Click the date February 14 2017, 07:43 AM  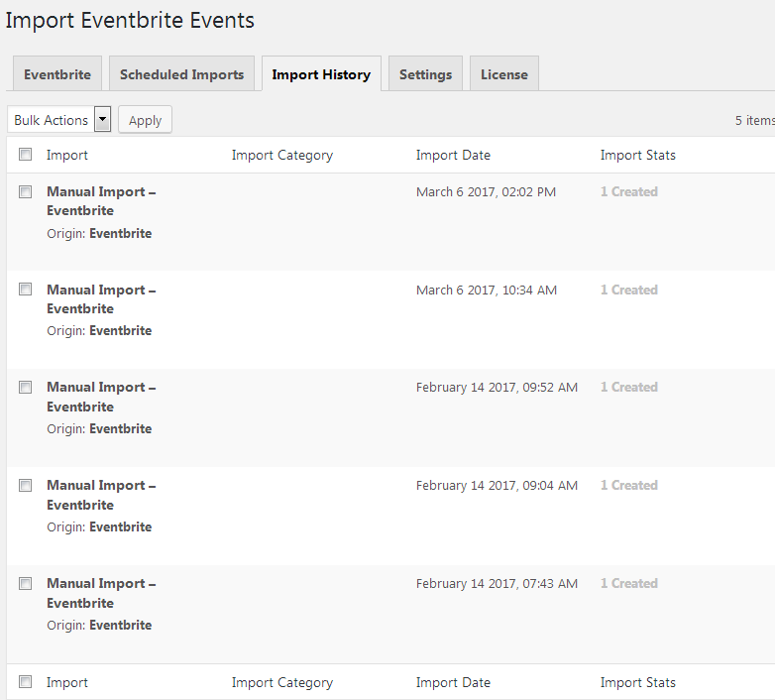(497, 583)
